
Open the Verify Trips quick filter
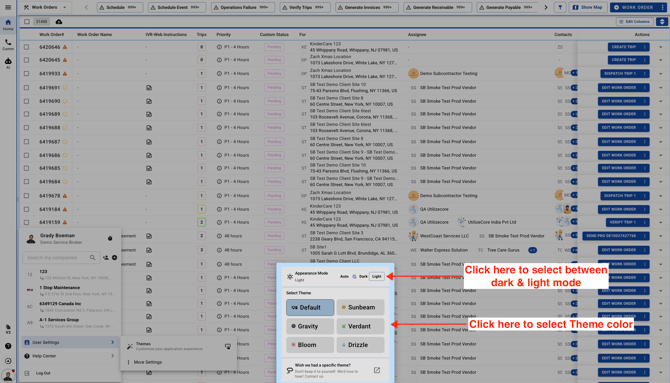[x=305, y=7]
